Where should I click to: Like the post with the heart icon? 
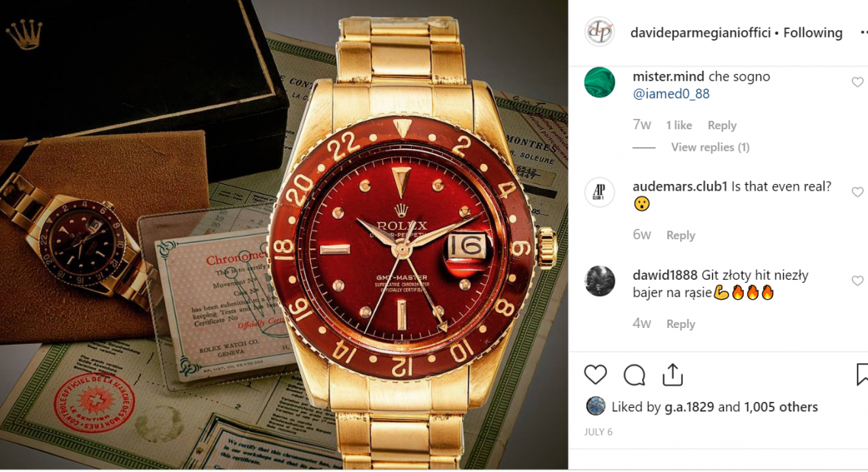596,375
